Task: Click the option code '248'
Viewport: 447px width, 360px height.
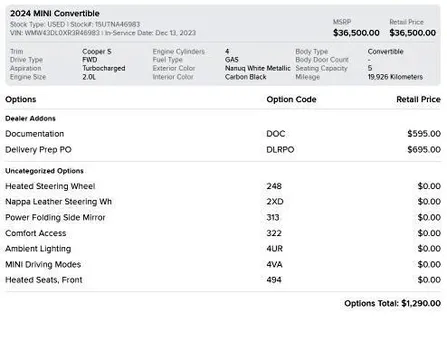Action: click(x=274, y=186)
